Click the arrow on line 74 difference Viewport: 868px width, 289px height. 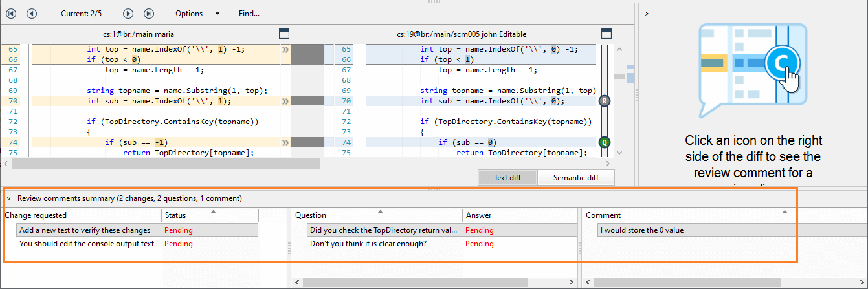(285, 142)
